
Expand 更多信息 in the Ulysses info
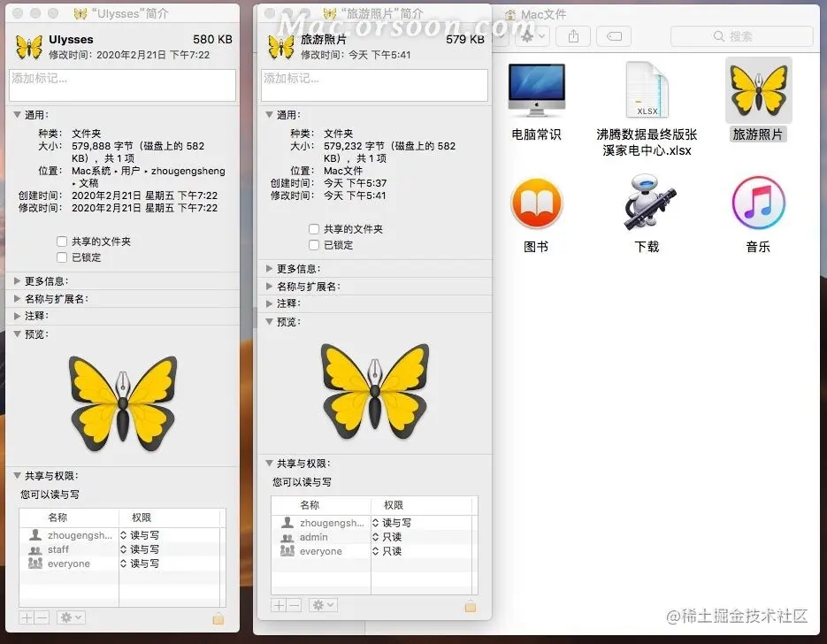[17, 281]
